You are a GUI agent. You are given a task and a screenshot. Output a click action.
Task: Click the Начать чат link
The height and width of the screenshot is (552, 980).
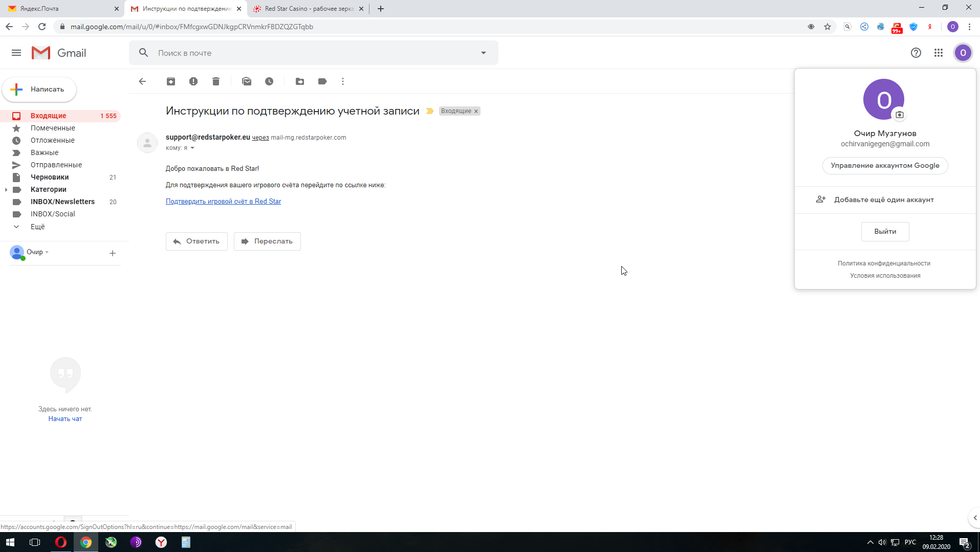[65, 418]
